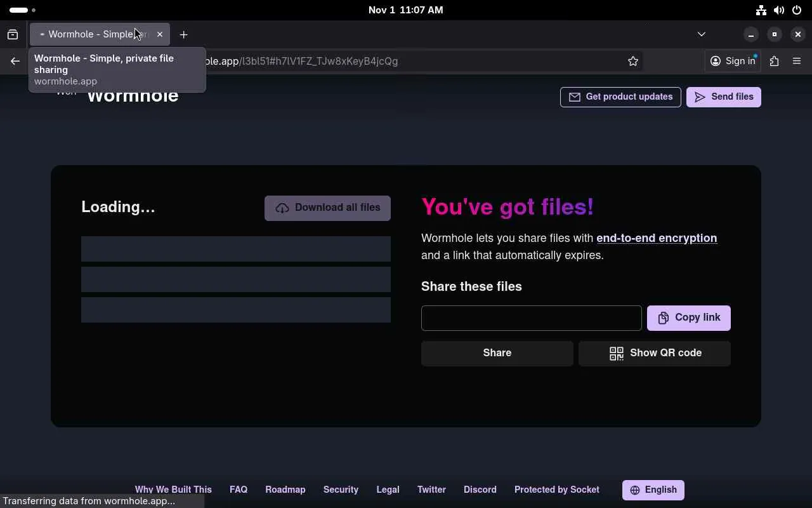Close the Wormhole tab

pyautogui.click(x=160, y=34)
